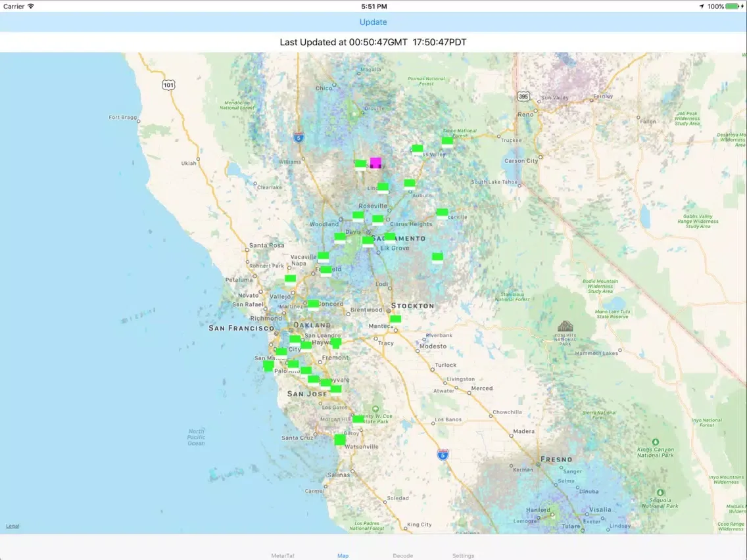The image size is (747, 560).
Task: Select green marker immediately left of magenta marker
Action: 360,164
